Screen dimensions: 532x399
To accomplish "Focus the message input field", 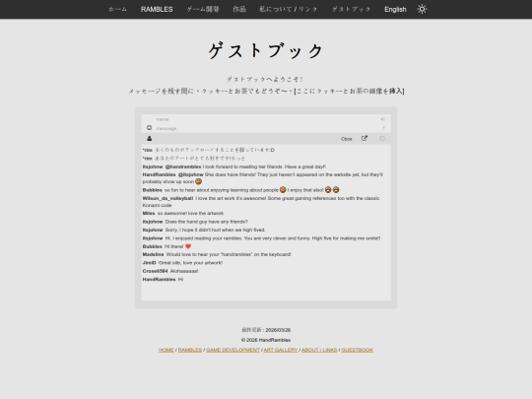I will [x=266, y=128].
